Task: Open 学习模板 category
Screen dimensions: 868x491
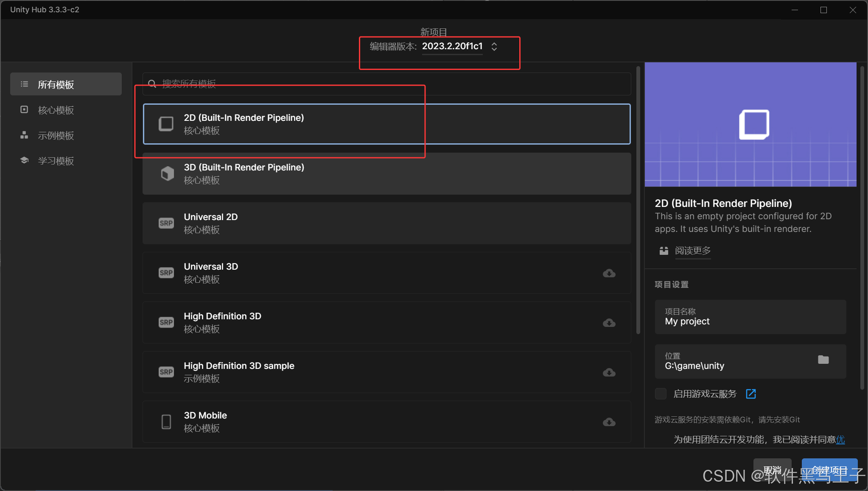Action: (56, 161)
